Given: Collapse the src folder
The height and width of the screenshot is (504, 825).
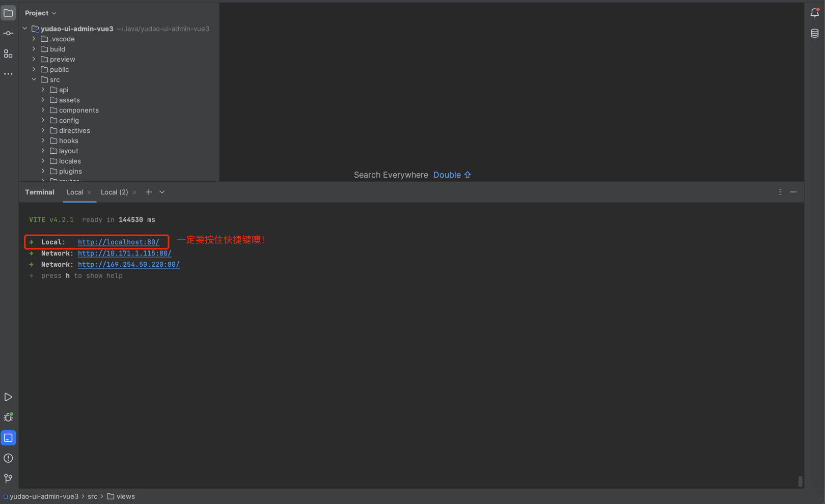Looking at the screenshot, I should 34,79.
